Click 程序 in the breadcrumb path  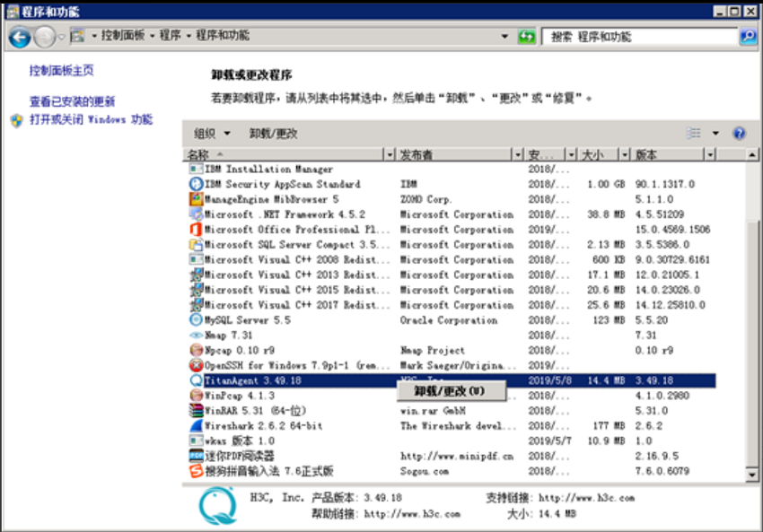[x=170, y=36]
